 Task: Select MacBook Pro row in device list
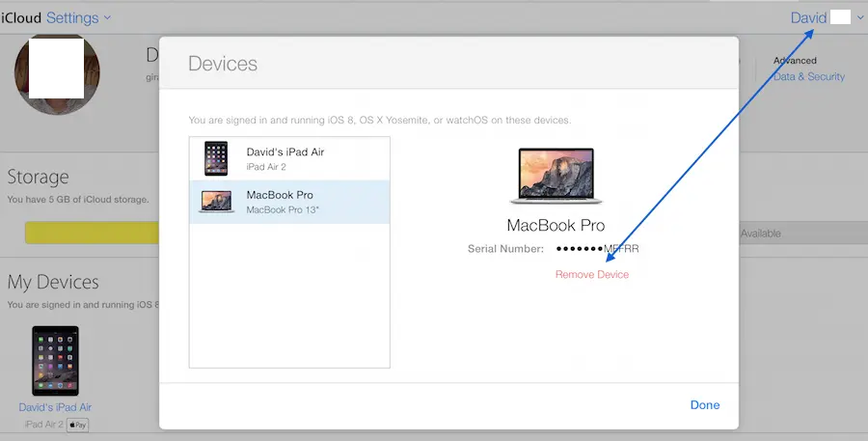(x=289, y=202)
